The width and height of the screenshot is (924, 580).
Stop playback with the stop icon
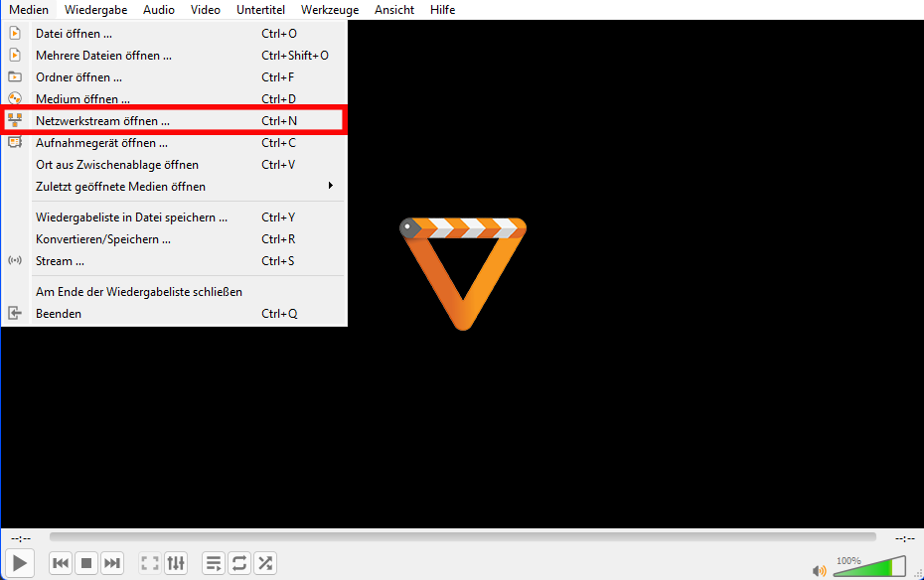click(86, 563)
